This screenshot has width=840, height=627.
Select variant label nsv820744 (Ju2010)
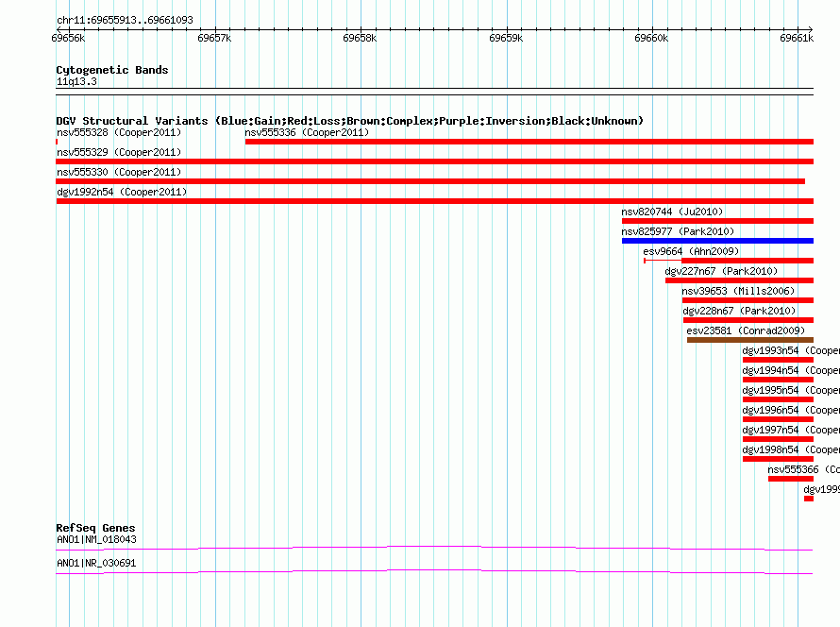coord(672,212)
